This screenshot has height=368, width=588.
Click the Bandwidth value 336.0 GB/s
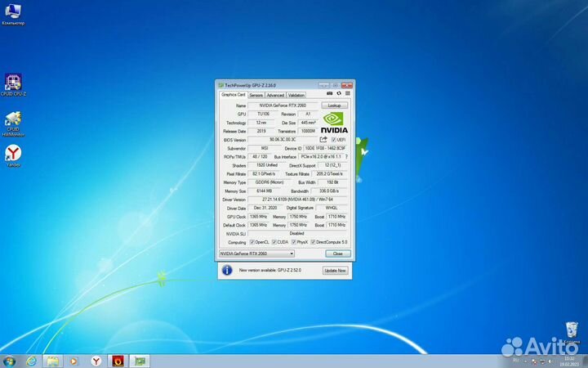tap(329, 191)
